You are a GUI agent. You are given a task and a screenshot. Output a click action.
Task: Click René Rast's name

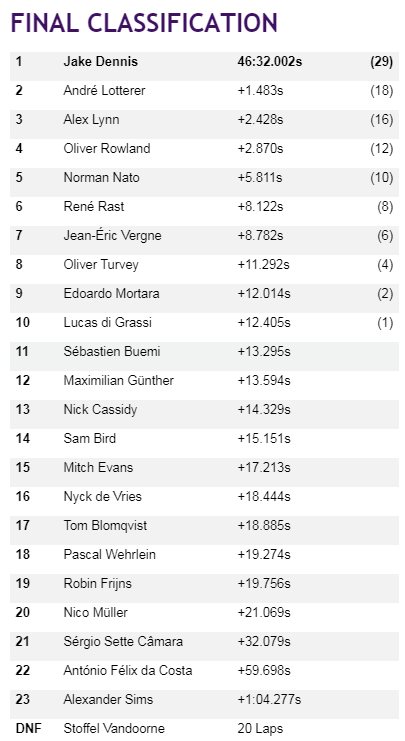click(x=94, y=207)
